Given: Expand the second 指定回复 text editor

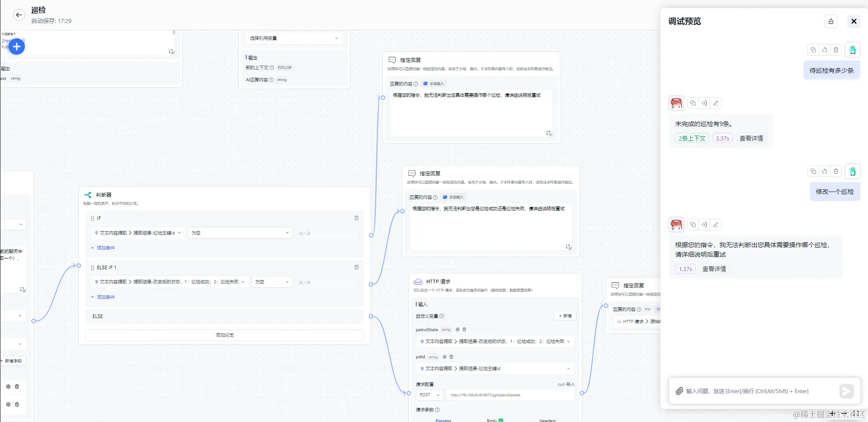Looking at the screenshot, I should [x=569, y=247].
